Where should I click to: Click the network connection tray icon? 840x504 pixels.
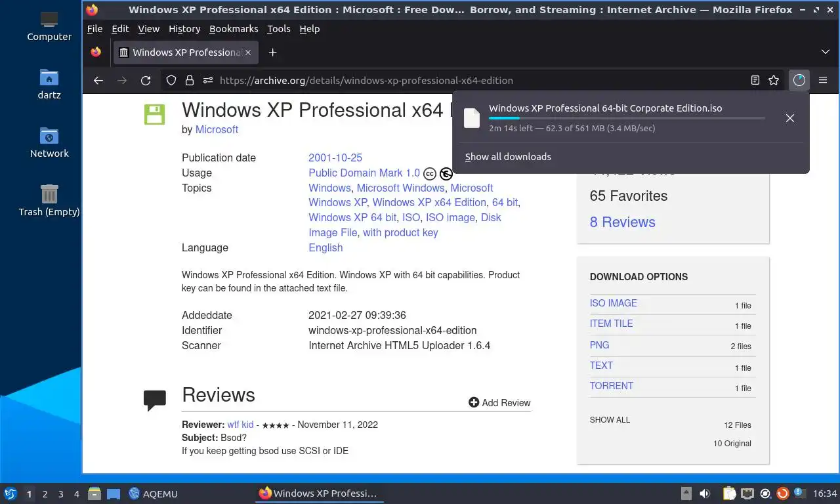coord(747,493)
